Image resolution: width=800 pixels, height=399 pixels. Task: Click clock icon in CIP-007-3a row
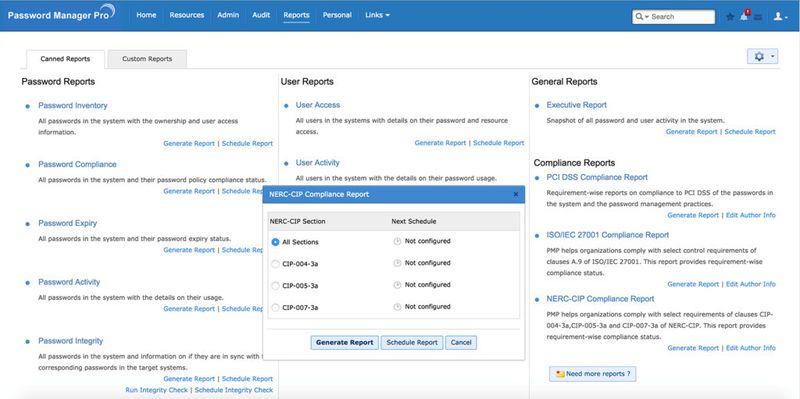tap(397, 307)
